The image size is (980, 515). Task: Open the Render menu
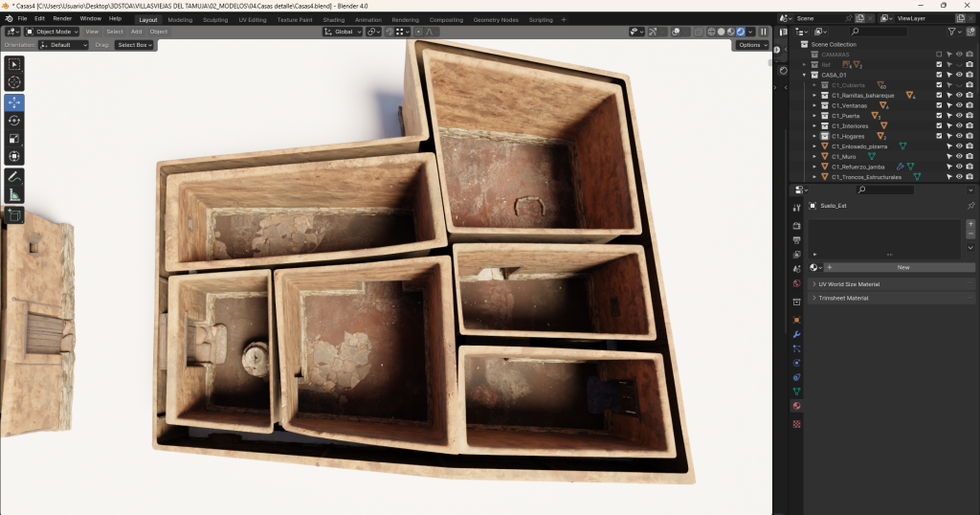point(62,18)
